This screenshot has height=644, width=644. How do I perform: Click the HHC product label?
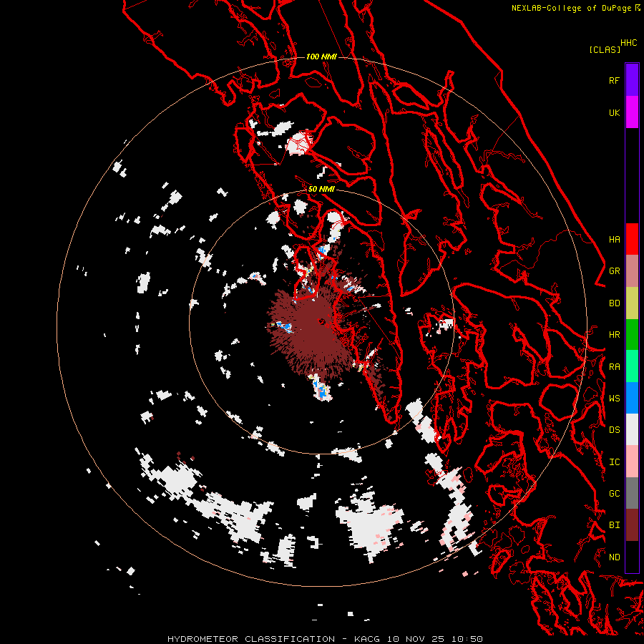pos(629,43)
